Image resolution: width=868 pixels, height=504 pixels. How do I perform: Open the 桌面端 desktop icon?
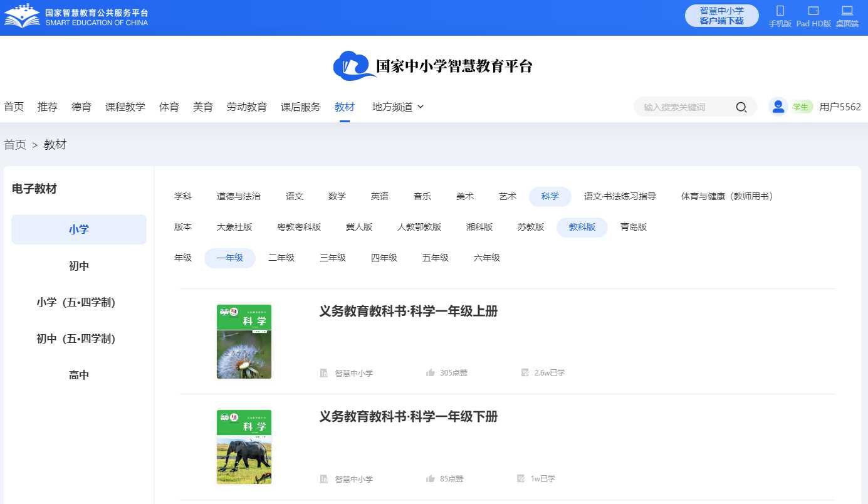tap(847, 11)
